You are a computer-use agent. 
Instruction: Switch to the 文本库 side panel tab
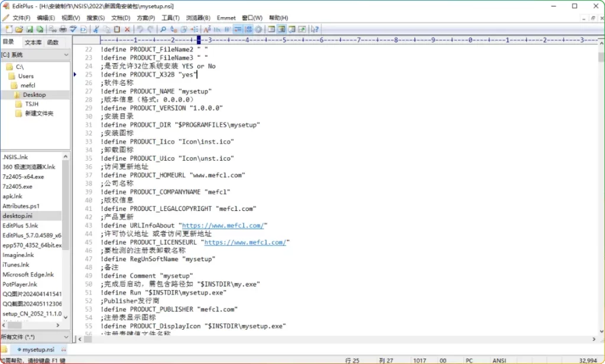pos(33,43)
